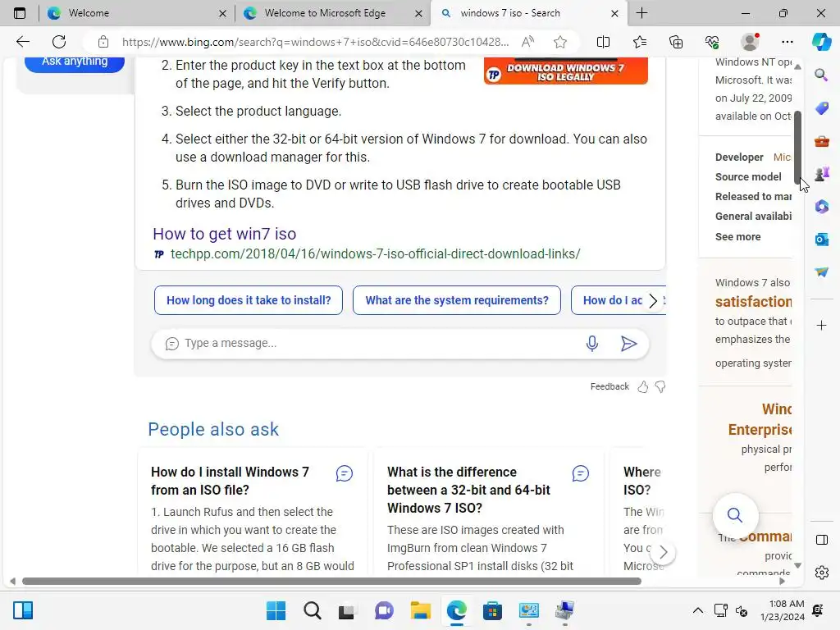The width and height of the screenshot is (840, 630).
Task: Open the Favorites list
Action: pos(640,42)
